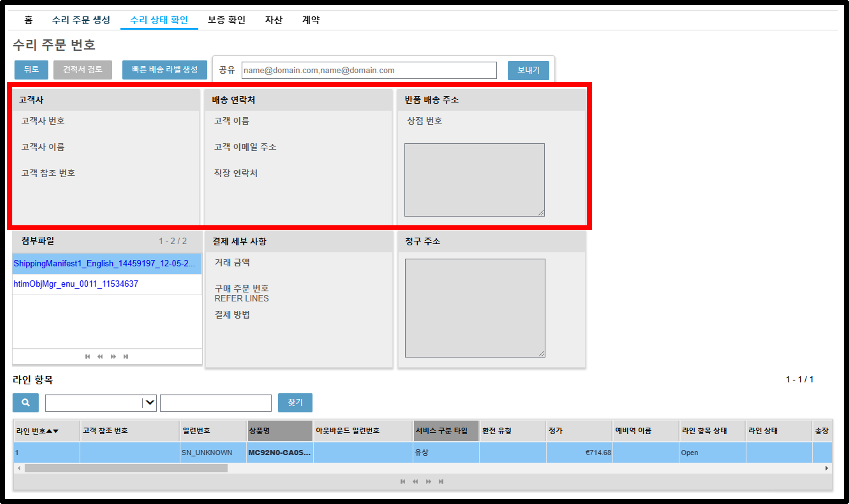Image resolution: width=849 pixels, height=504 pixels.
Task: Advance to next page of line items grid
Action: [x=428, y=481]
